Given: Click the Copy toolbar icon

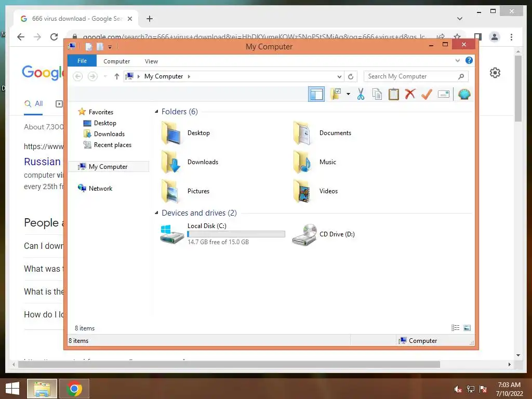Looking at the screenshot, I should pos(377,94).
